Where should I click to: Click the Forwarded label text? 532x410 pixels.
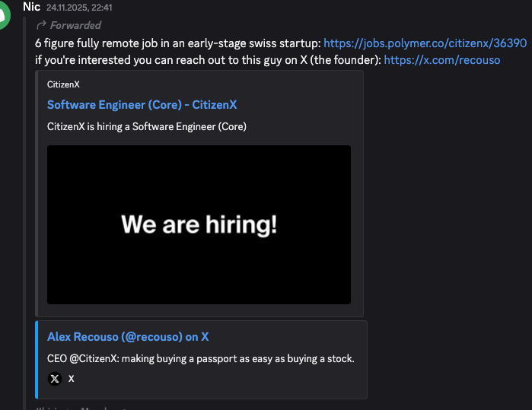pos(75,25)
